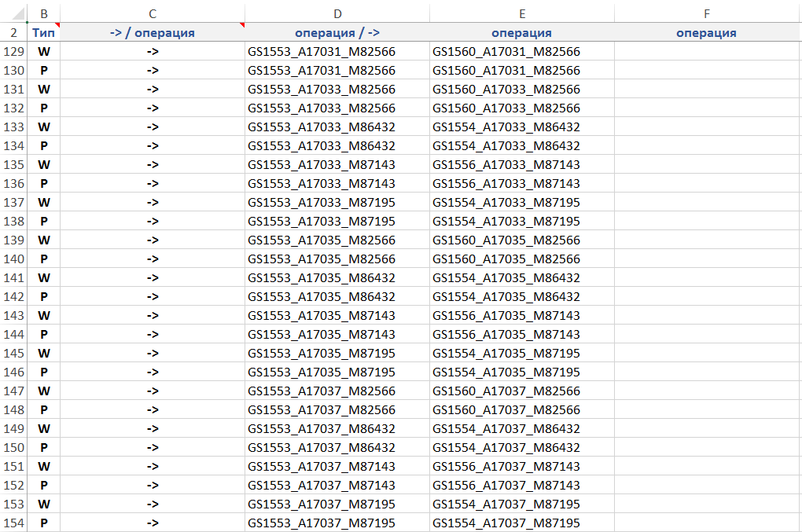Select column D header
Viewport: 802px width, 532px height.
click(x=337, y=13)
